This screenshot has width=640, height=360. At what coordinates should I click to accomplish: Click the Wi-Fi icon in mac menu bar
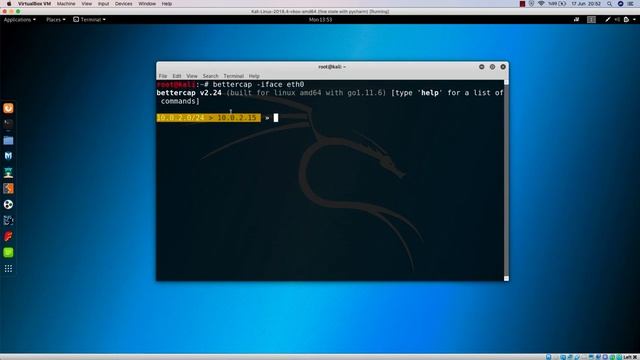[541, 4]
